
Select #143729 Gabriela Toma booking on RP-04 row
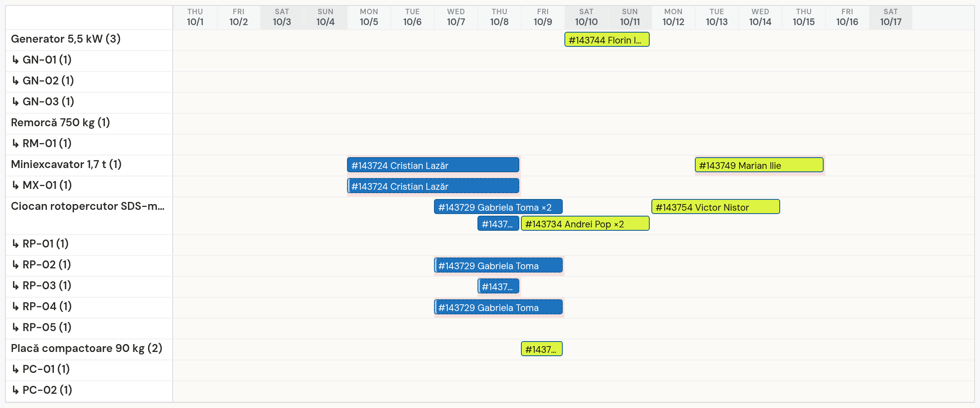[498, 307]
